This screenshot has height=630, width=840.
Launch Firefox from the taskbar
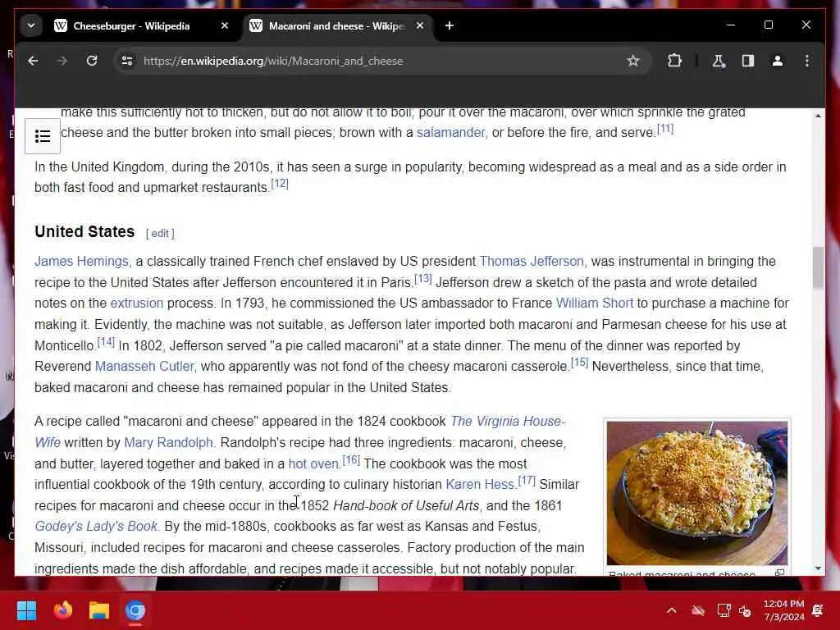(x=62, y=610)
